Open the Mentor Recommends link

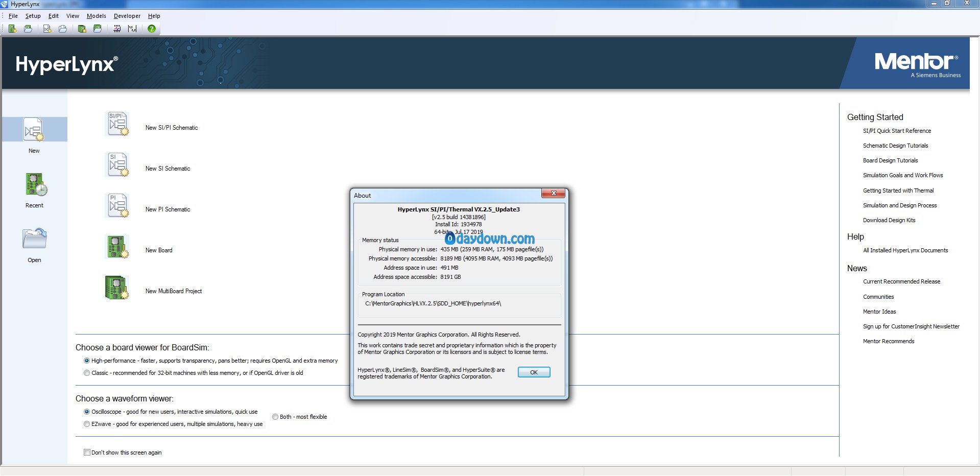coord(889,341)
